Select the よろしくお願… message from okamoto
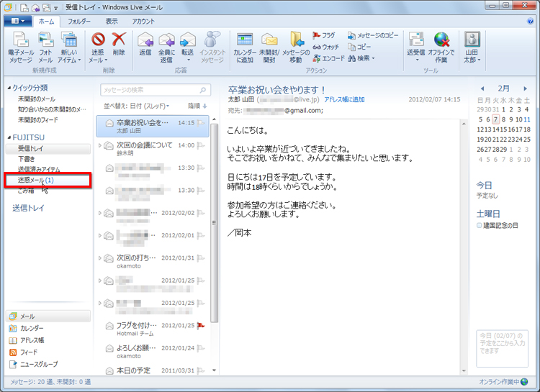Viewport: 540px width, 392px height. (153, 352)
